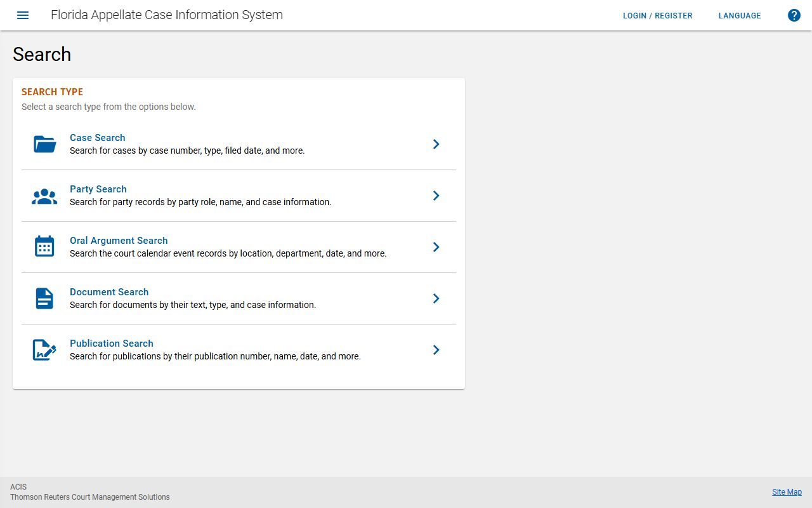Expand Document Search with its chevron arrow

[436, 298]
